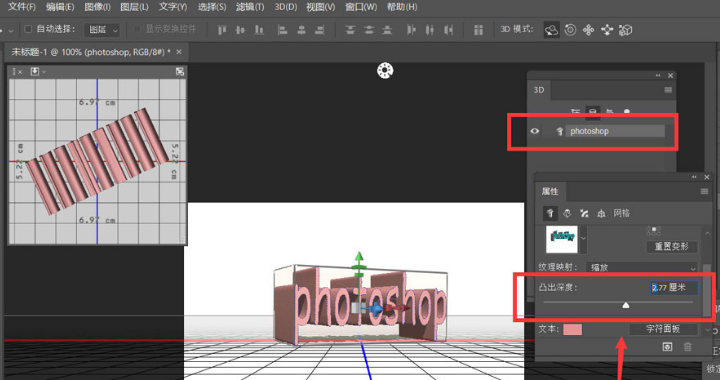Open the 文件(F) menu
The height and width of the screenshot is (380, 720).
point(22,7)
